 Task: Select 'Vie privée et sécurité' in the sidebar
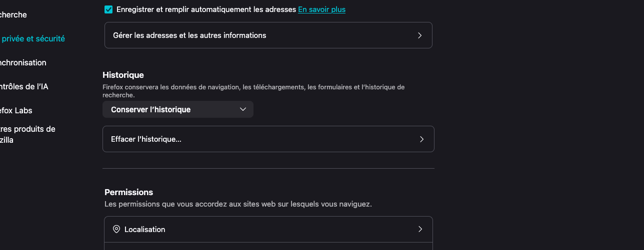click(33, 38)
